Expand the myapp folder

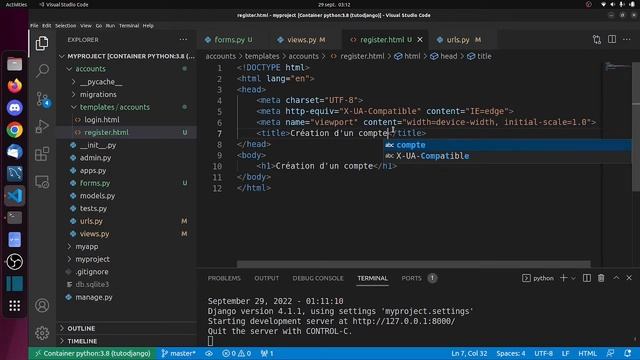coord(87,247)
